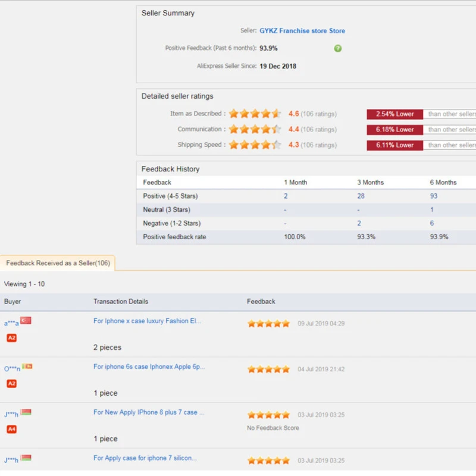Click the flag icon next to O***n
This screenshot has height=476, width=476.
pyautogui.click(x=27, y=366)
